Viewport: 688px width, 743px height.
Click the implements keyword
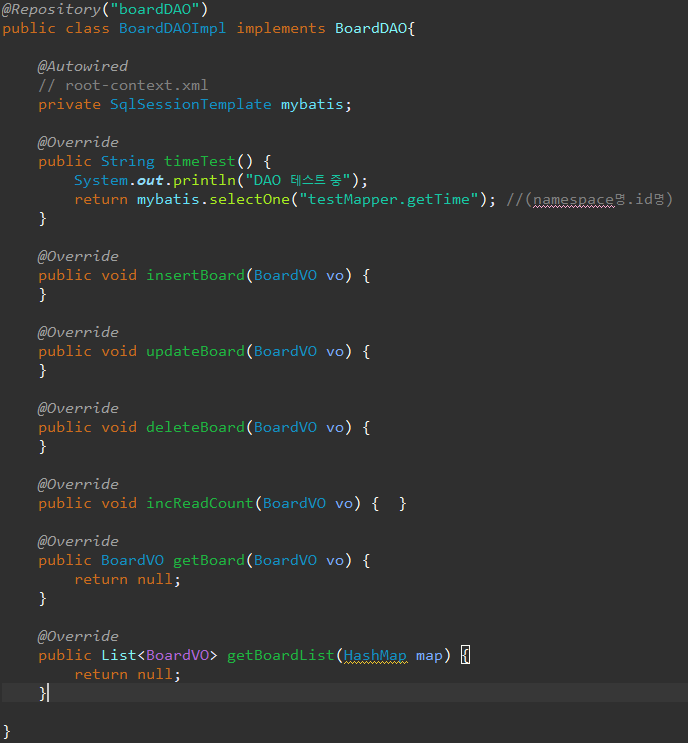pos(281,29)
